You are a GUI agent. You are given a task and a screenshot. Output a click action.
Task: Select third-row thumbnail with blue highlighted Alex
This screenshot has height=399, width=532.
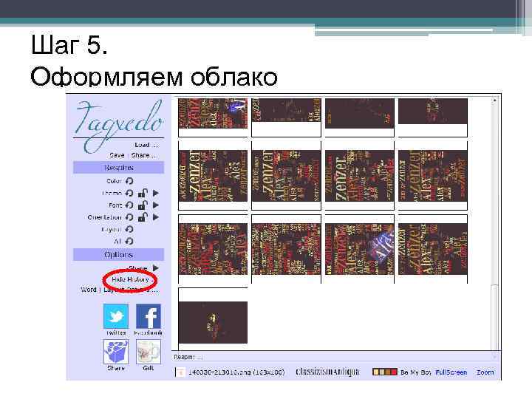tap(359, 249)
